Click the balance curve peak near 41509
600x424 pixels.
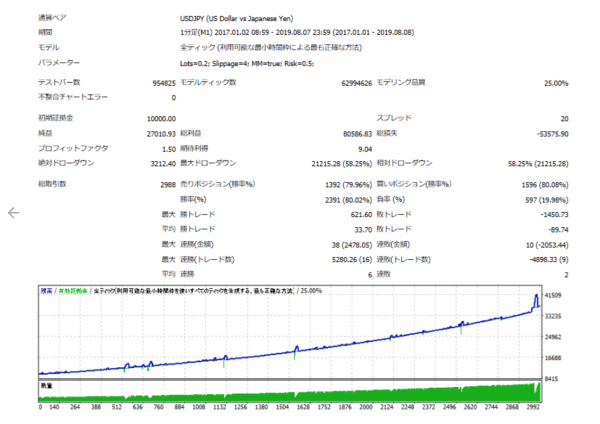tap(537, 298)
